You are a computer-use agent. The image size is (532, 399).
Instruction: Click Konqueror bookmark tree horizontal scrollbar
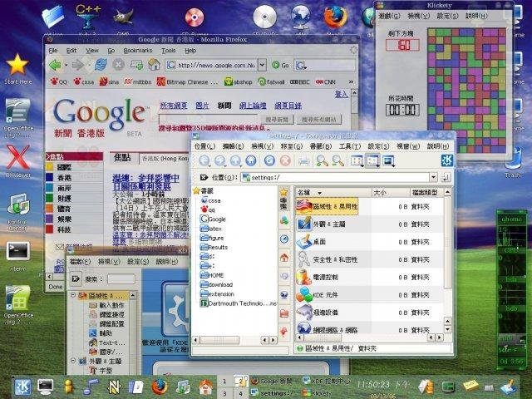coord(234,340)
